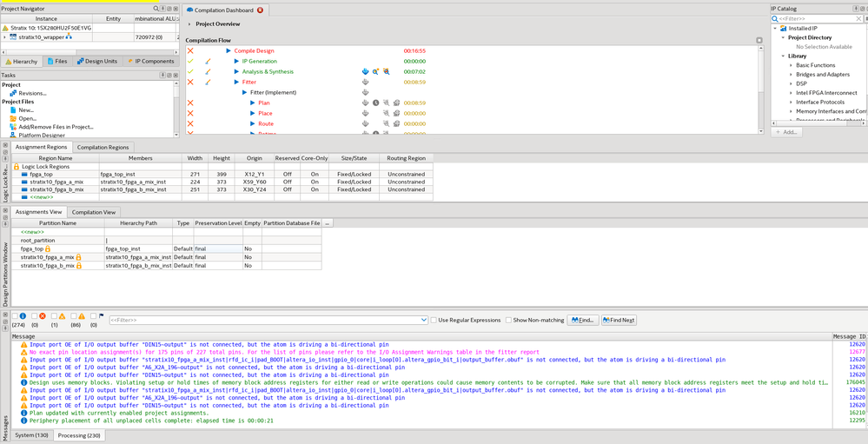868x444 pixels.
Task: Run the IP Generation play arrow
Action: (x=236, y=62)
